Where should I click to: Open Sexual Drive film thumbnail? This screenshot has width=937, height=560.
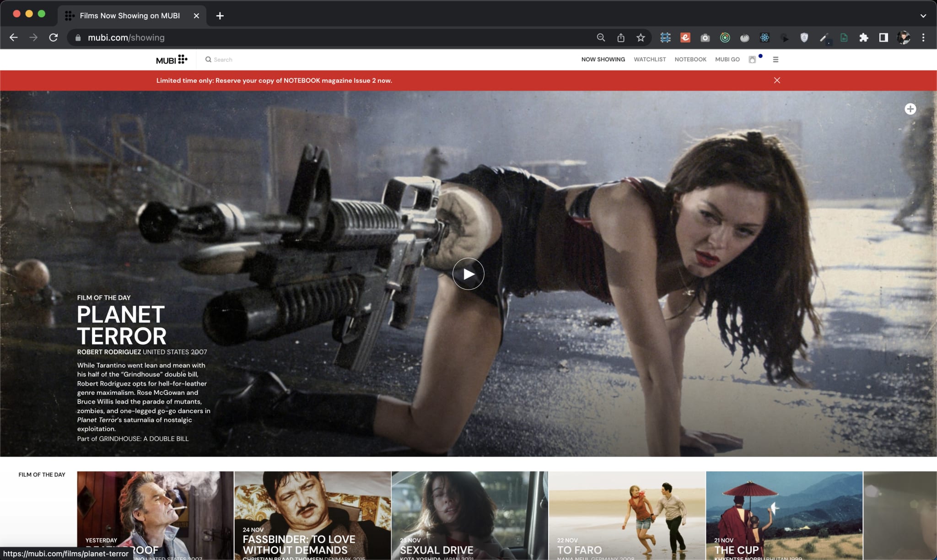(469, 516)
